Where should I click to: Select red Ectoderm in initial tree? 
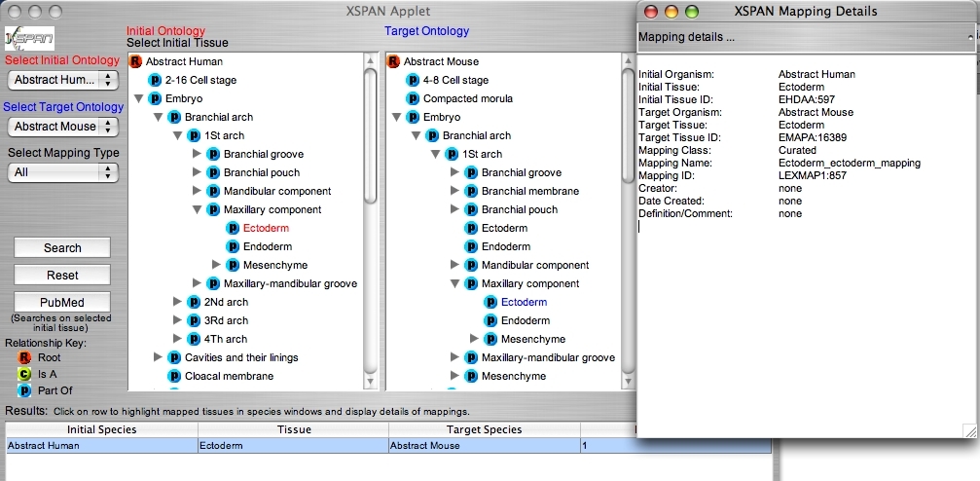click(x=267, y=228)
